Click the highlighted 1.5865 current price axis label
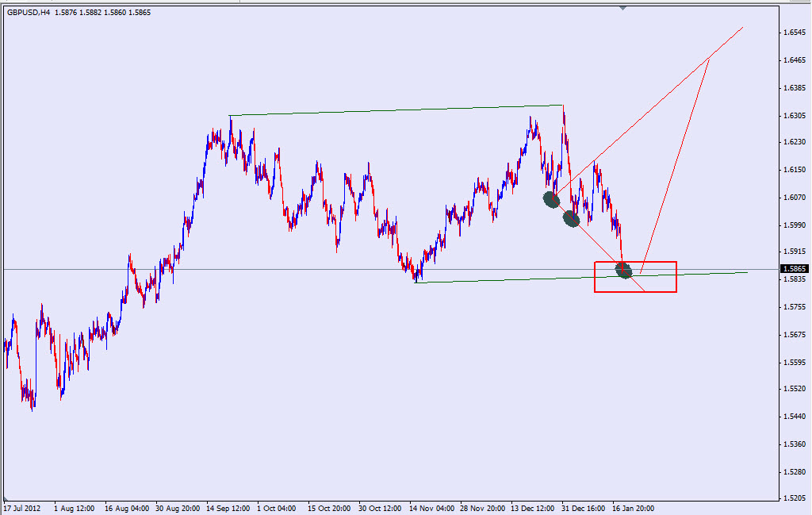This screenshot has width=812, height=515. 795,269
